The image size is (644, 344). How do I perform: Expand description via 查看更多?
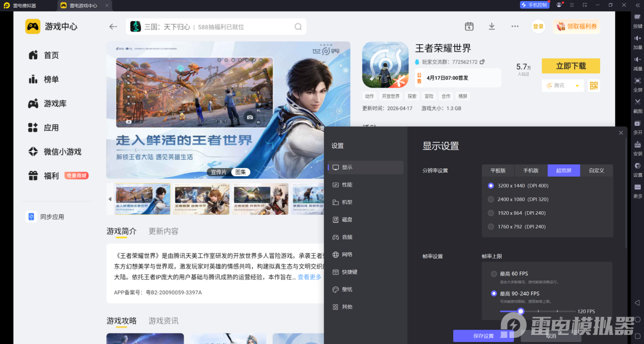tap(309, 277)
